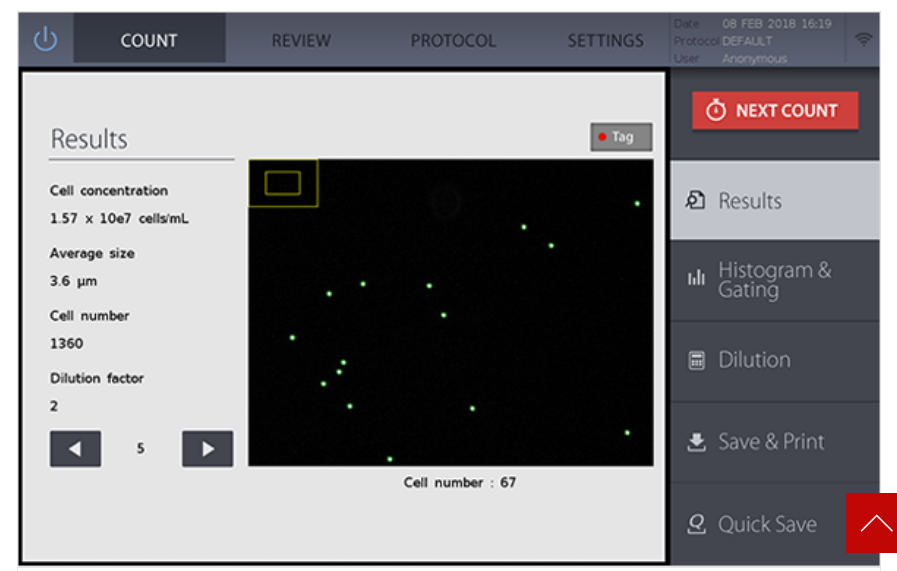Viewport: 897px width, 571px height.
Task: Click the Histogram bar chart icon
Action: coord(696,279)
